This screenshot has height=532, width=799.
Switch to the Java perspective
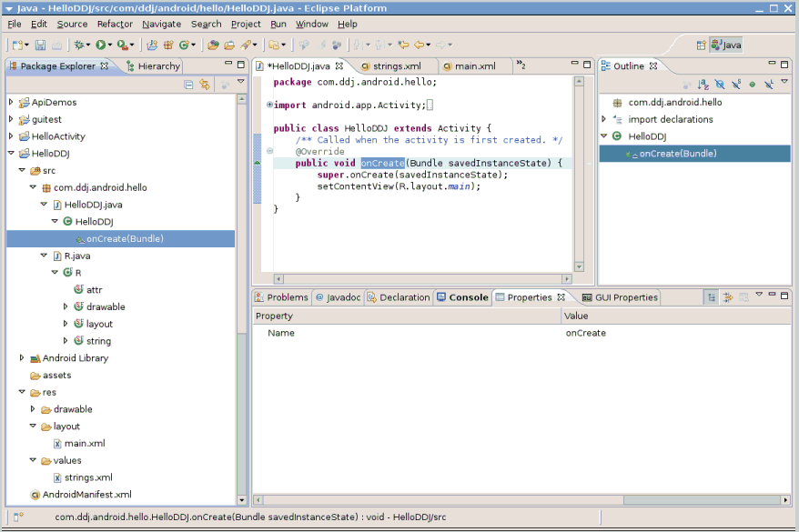tap(726, 45)
